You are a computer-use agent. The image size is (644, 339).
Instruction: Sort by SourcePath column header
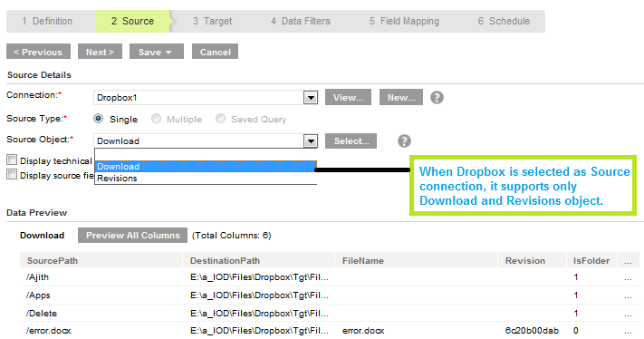coord(101,260)
